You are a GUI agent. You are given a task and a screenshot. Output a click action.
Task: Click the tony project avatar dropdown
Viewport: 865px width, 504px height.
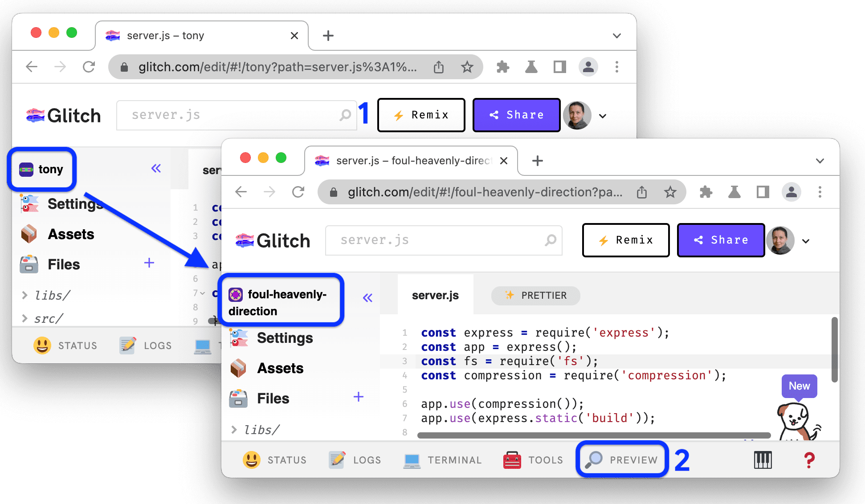pyautogui.click(x=43, y=169)
